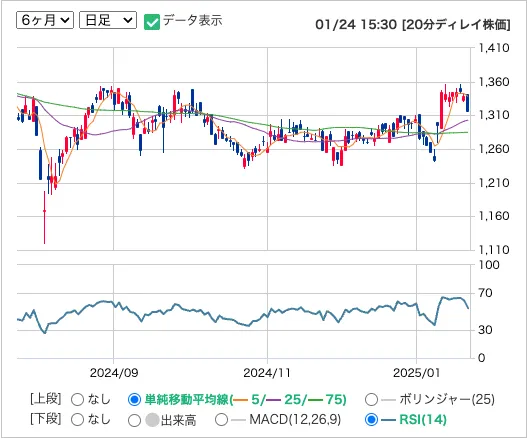Click the 1,310 price axis label

click(x=494, y=115)
